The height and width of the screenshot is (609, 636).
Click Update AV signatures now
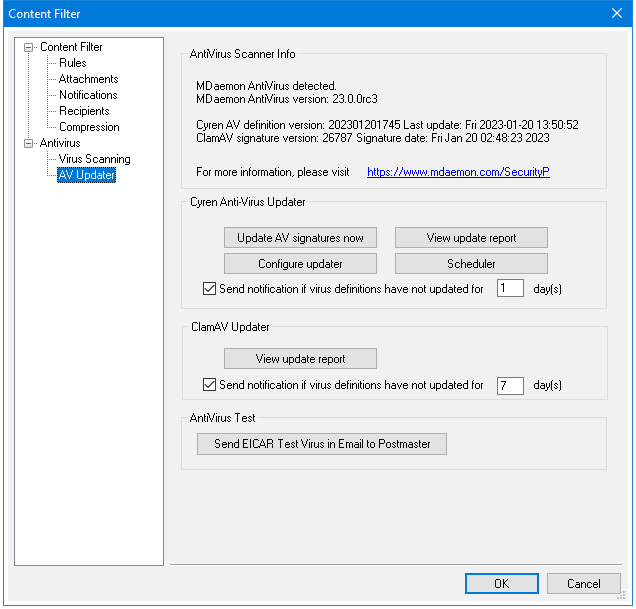point(300,238)
